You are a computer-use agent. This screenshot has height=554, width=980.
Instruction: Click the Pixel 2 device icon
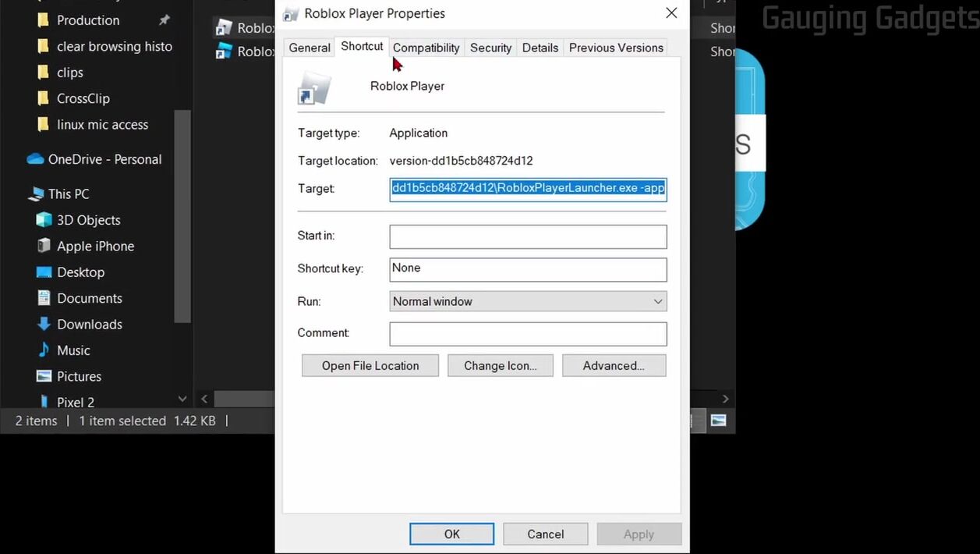44,402
